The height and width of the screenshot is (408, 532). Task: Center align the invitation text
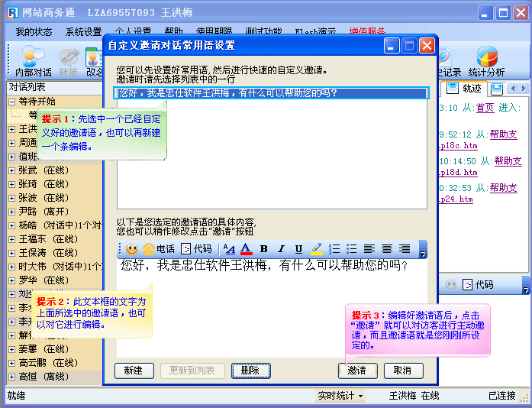tap(387, 249)
